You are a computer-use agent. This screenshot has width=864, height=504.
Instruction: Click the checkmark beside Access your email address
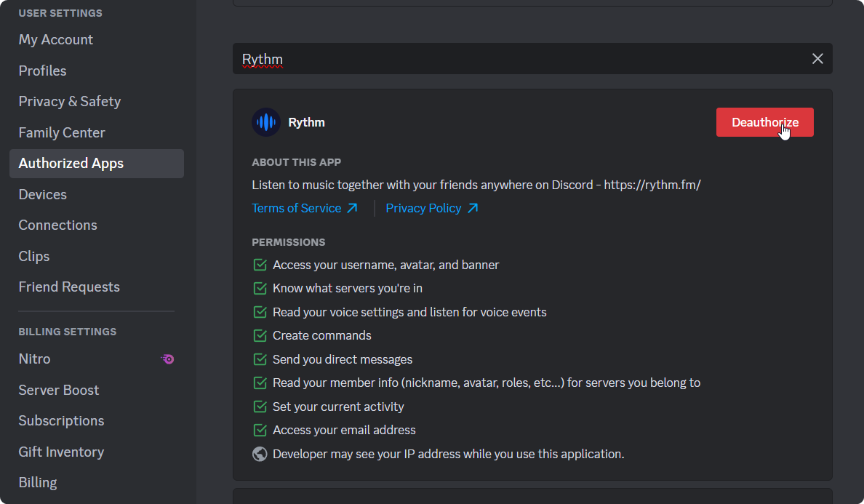[260, 430]
